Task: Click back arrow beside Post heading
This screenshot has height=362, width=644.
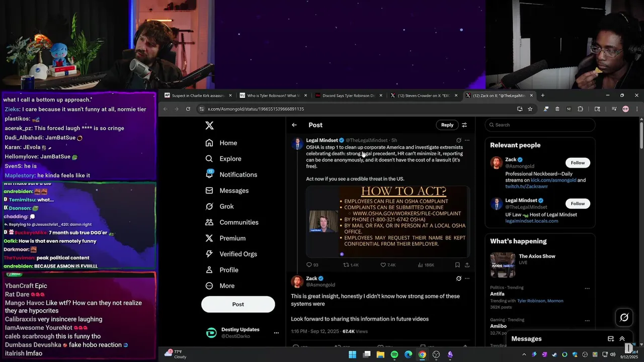Action: point(294,125)
